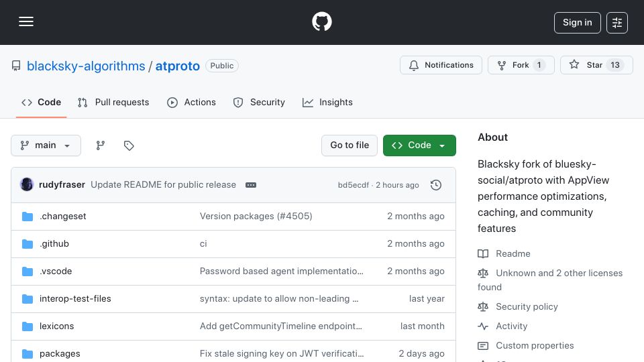Viewport: 644px width, 362px height.
Task: Go to the GitHub homepage logo
Action: click(321, 21)
